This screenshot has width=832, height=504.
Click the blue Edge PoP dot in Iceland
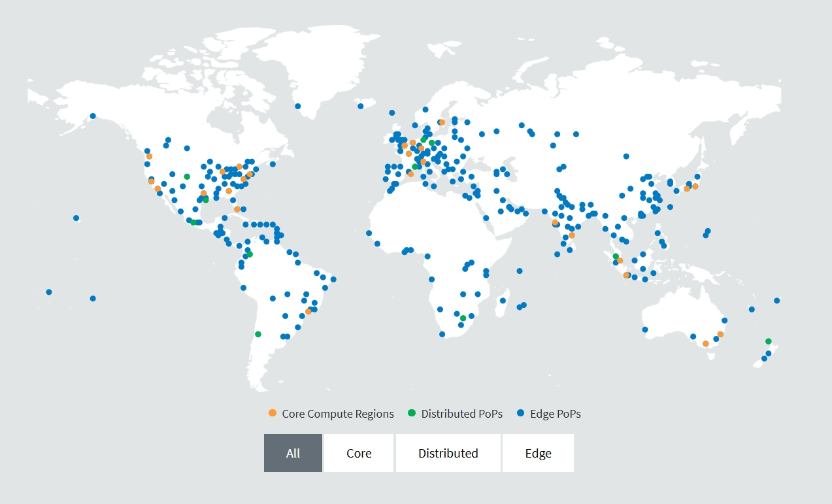pos(360,106)
